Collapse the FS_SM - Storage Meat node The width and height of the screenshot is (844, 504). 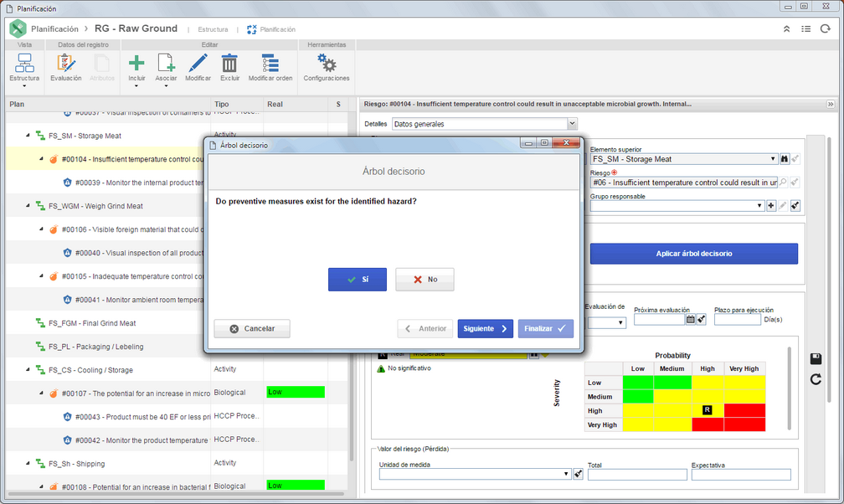(x=28, y=135)
